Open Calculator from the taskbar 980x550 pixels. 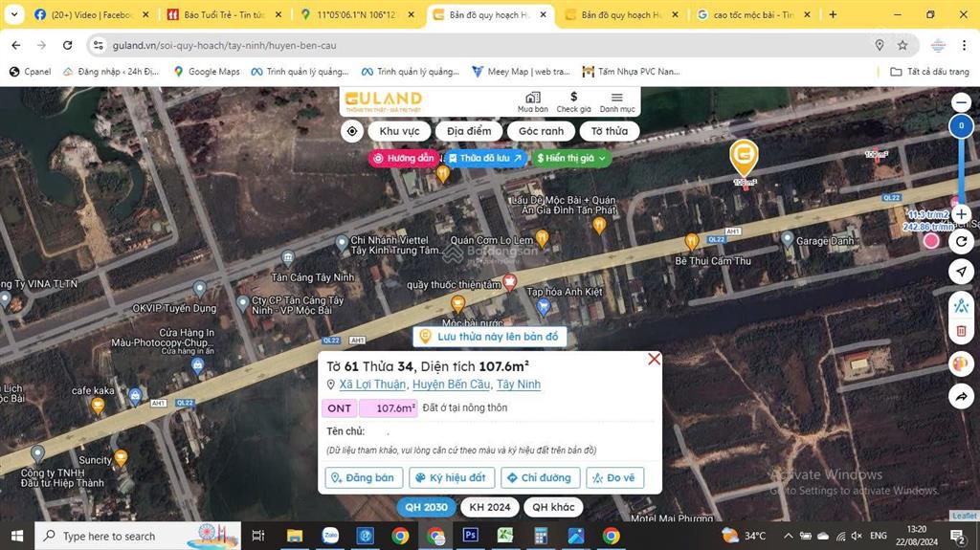click(541, 536)
